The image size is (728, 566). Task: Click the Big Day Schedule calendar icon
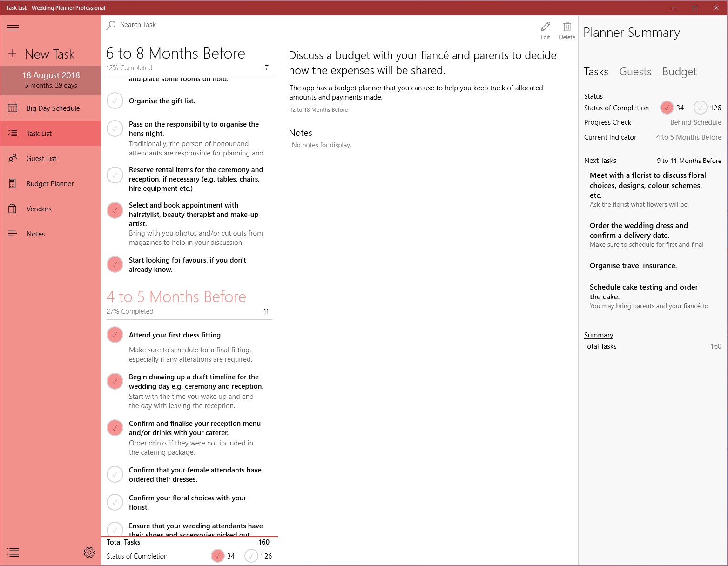13,108
